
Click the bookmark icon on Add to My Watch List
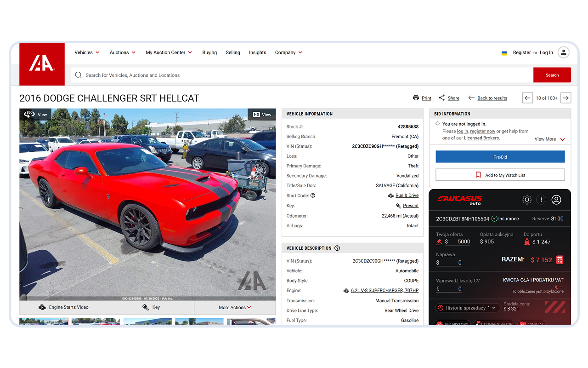point(478,175)
